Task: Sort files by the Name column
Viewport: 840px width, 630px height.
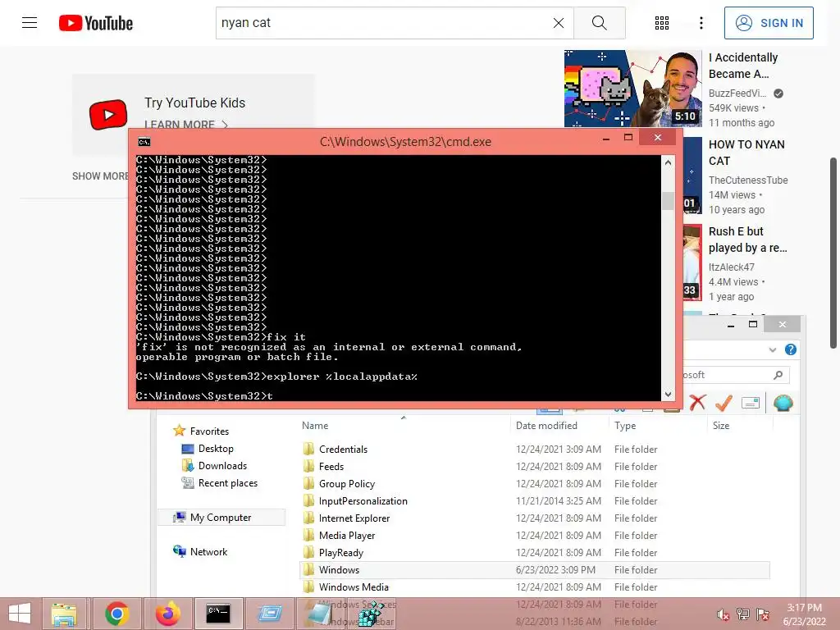Action: tap(315, 426)
